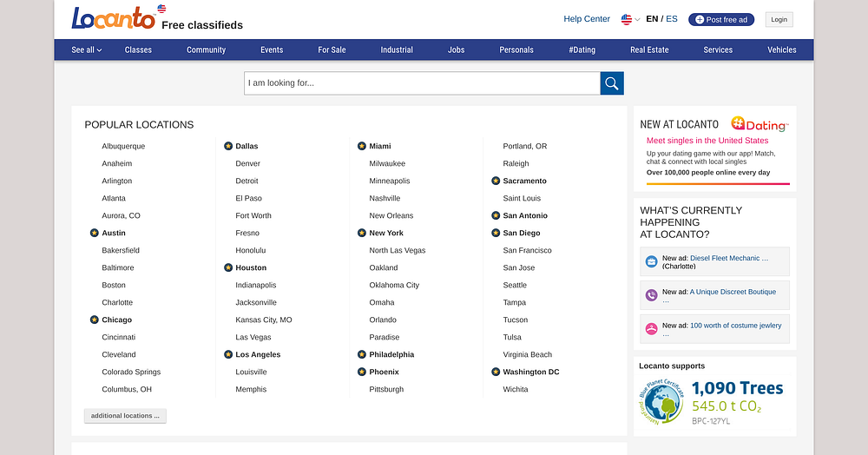The height and width of the screenshot is (455, 868).
Task: Select the Atlanta location
Action: (x=114, y=198)
